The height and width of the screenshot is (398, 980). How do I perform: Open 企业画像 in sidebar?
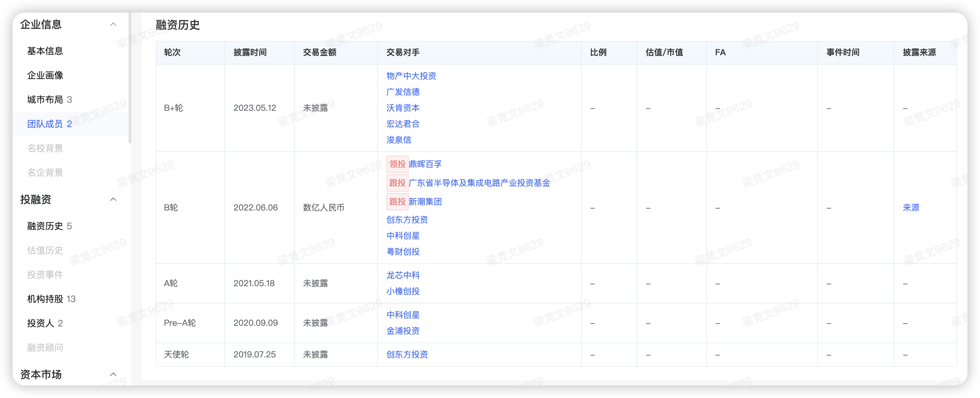click(45, 75)
